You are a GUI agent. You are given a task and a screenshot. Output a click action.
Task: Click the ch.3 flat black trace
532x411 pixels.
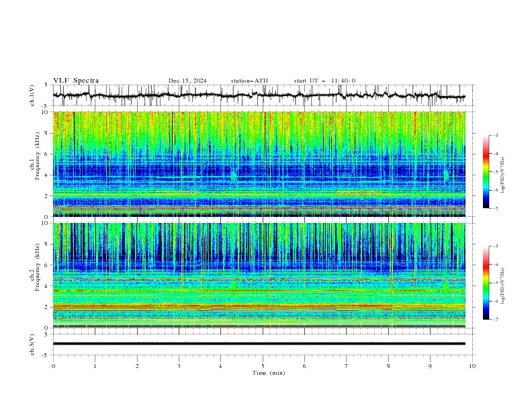pos(259,344)
